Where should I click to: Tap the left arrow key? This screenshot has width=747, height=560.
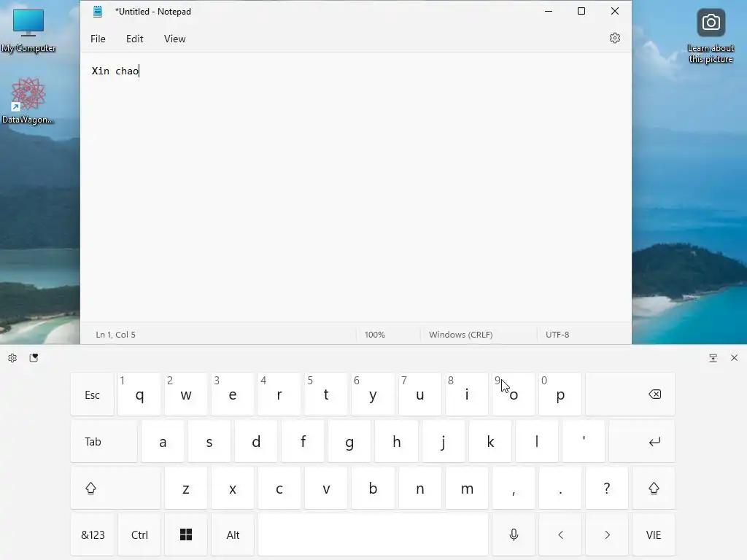560,534
